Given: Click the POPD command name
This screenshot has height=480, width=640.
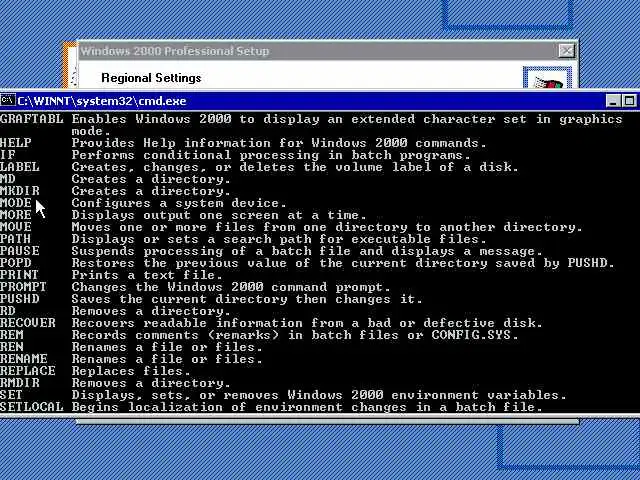Looking at the screenshot, I should (16, 263).
